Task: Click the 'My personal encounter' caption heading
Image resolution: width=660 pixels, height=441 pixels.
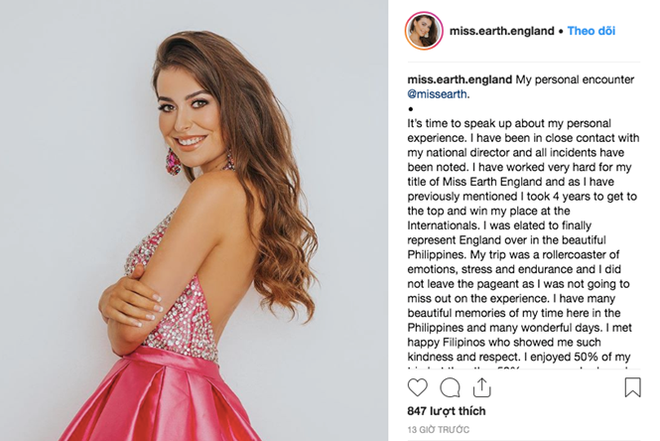Action: (x=575, y=80)
